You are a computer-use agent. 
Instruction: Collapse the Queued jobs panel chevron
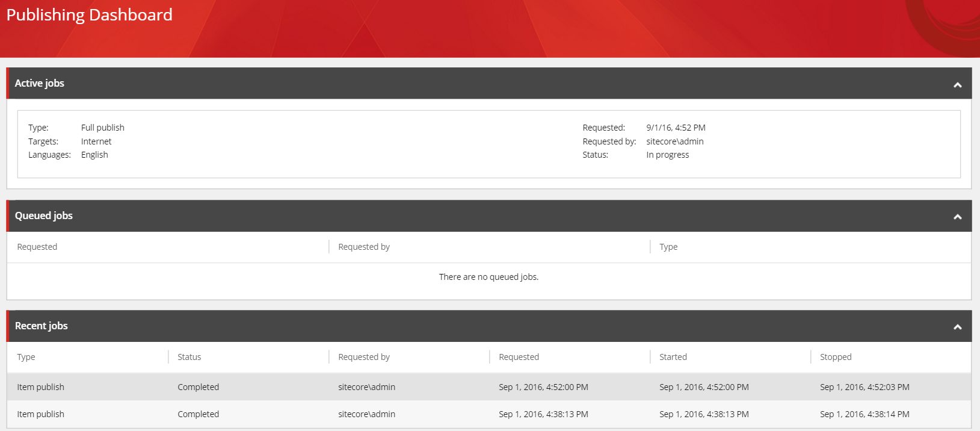pyautogui.click(x=957, y=217)
